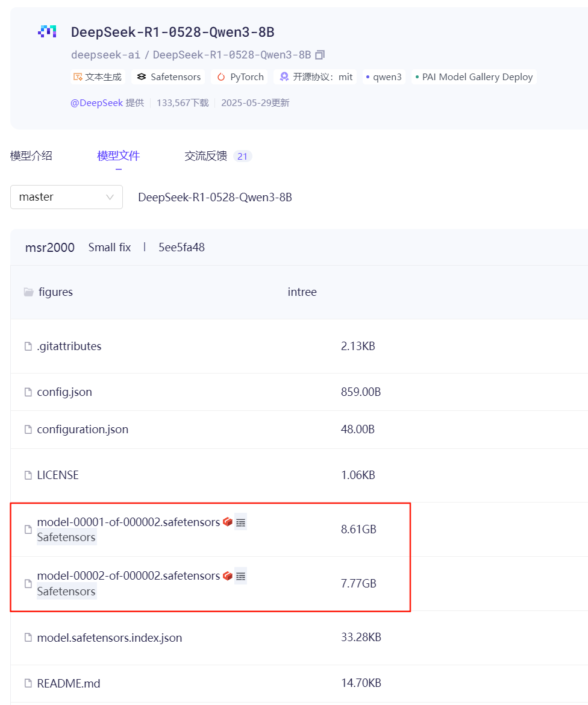Click the 文本生成 tag
Image resolution: width=588 pixels, height=705 pixels.
(98, 77)
